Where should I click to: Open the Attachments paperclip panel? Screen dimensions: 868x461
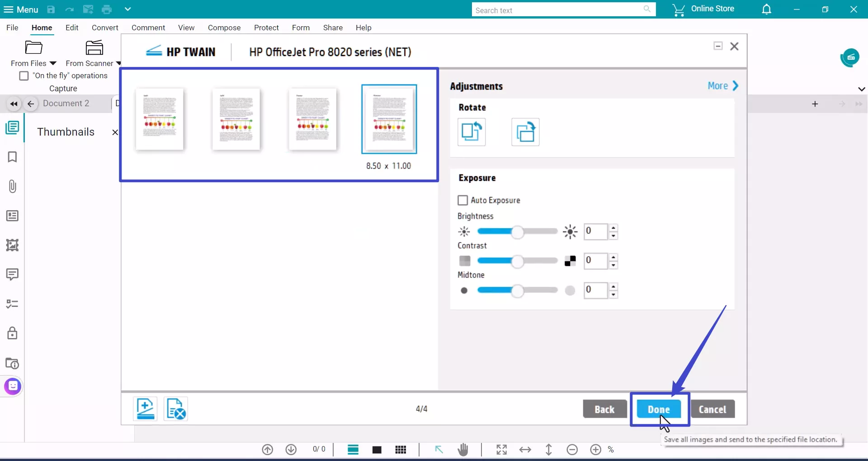(12, 186)
